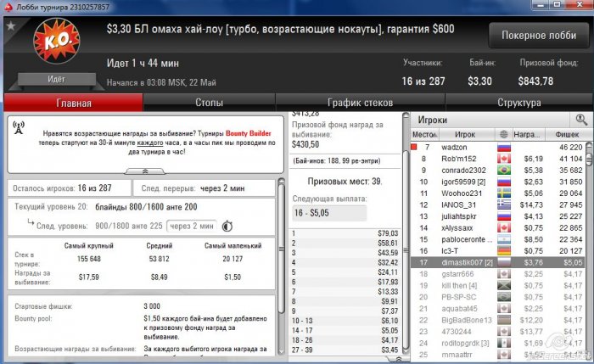Click the 'через 2 мин' level timer box
594x364 pixels.
pos(192,227)
